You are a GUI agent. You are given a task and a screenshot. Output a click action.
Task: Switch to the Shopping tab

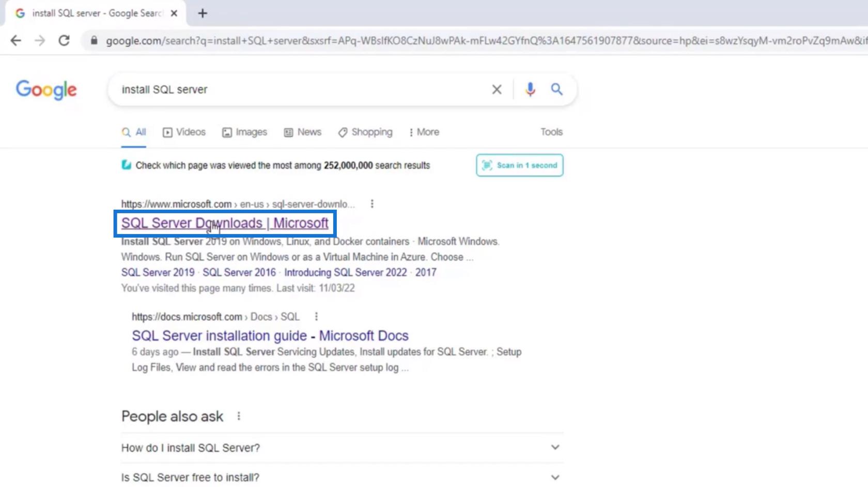click(x=365, y=132)
